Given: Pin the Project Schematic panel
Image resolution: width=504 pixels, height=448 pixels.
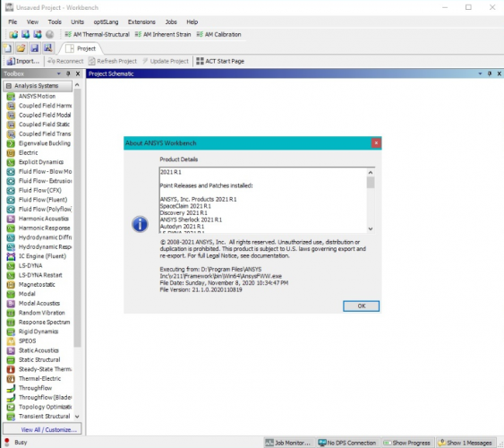Looking at the screenshot, I should tap(490, 73).
